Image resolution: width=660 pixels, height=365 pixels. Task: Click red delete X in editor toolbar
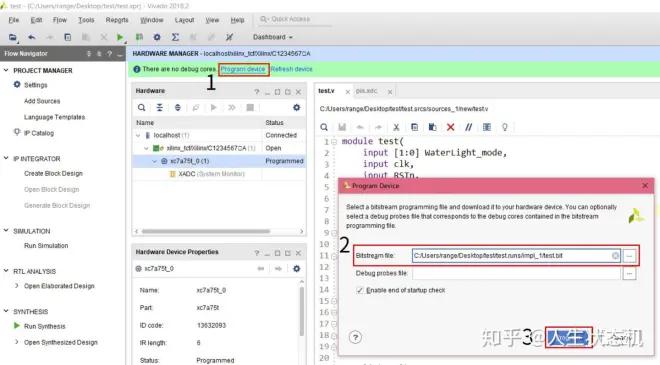[x=450, y=127]
